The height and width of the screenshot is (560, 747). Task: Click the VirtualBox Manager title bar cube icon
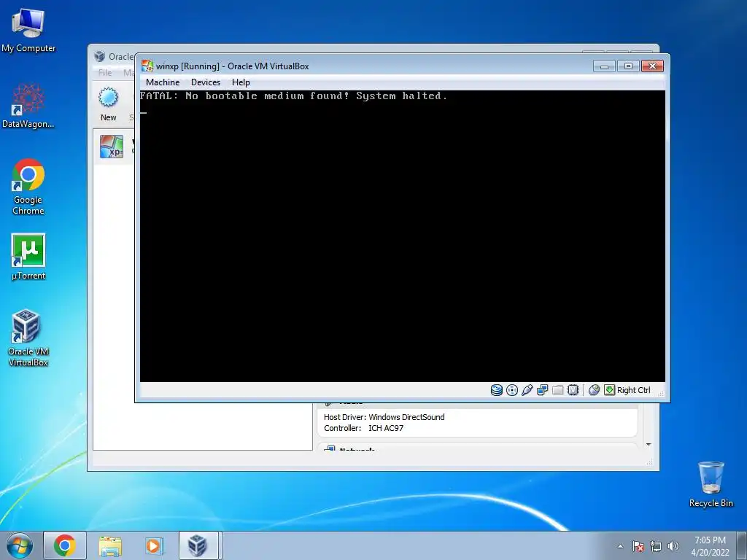[x=99, y=56]
